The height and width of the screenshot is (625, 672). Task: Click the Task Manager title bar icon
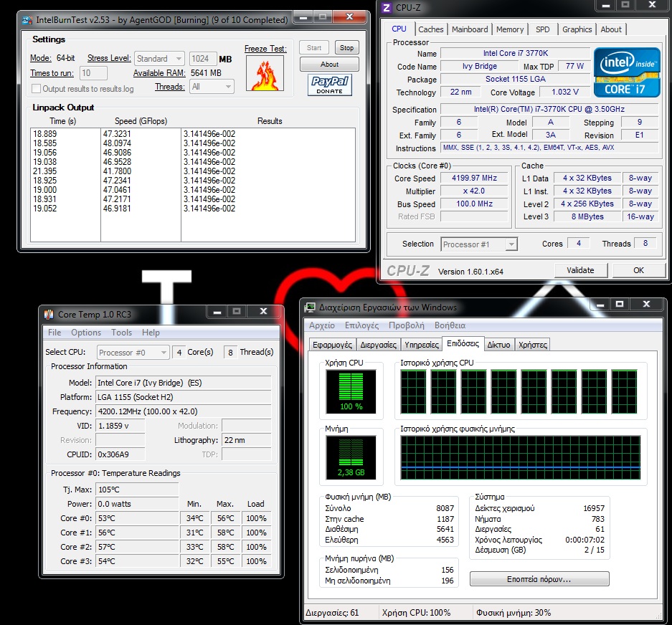click(x=309, y=307)
